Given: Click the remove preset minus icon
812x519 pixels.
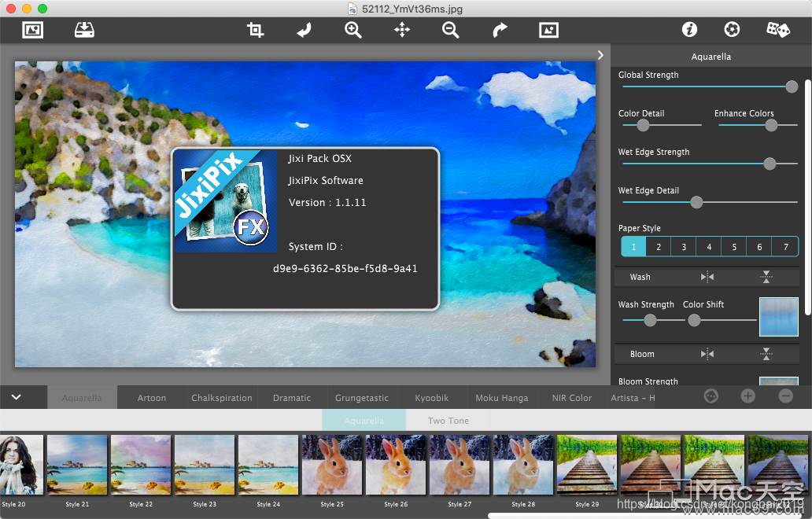Looking at the screenshot, I should 785,396.
